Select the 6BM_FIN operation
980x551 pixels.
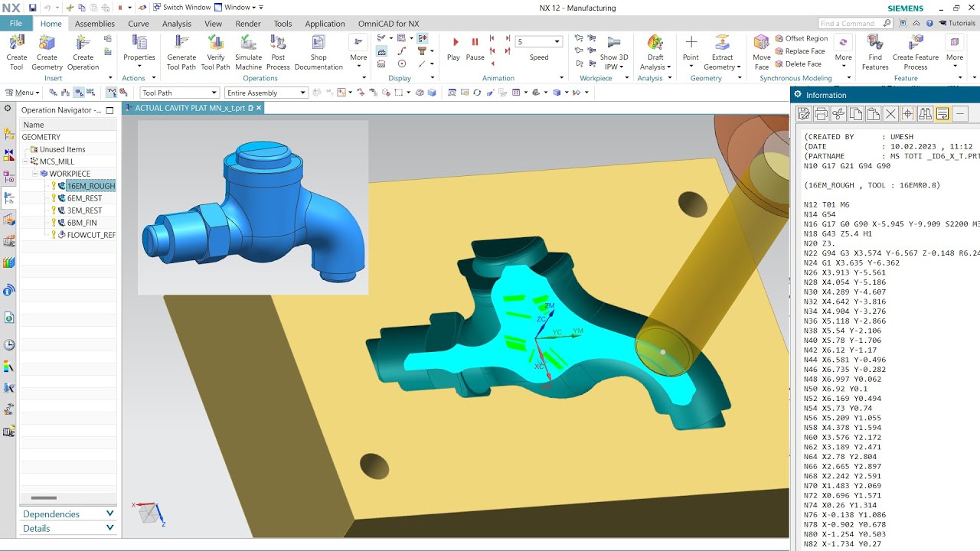coord(82,223)
